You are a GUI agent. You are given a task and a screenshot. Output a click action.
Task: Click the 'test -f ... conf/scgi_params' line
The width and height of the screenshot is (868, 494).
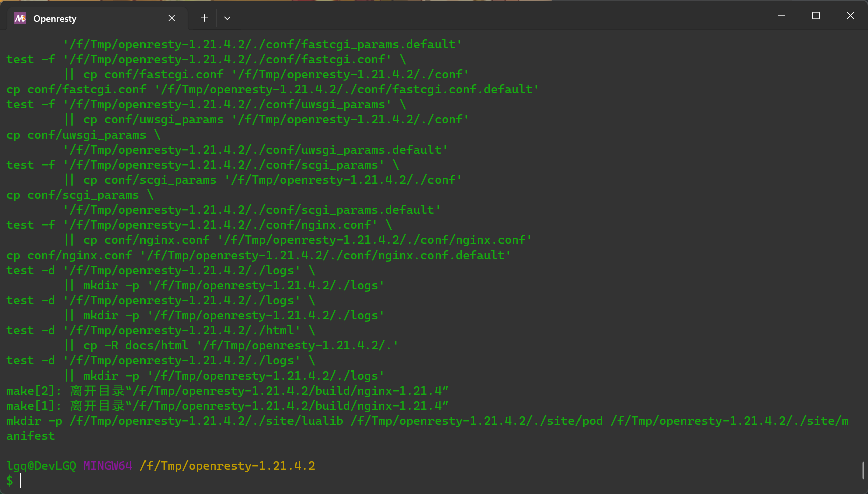[203, 165]
